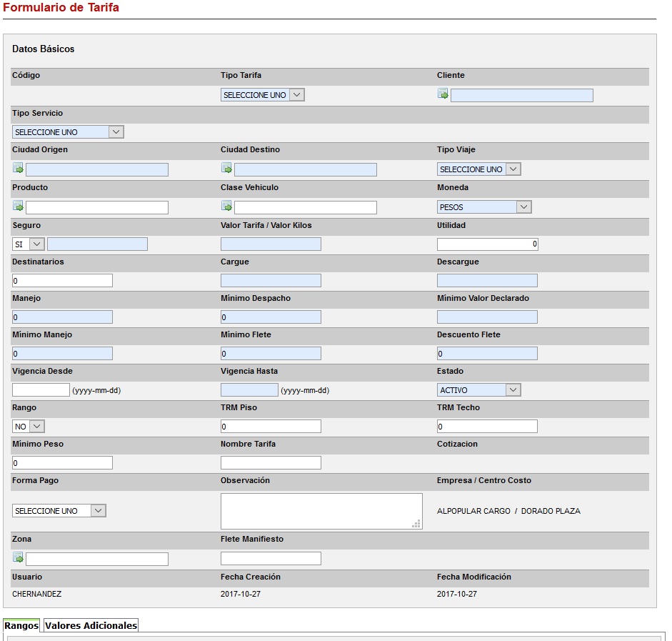672x641 pixels.
Task: Open the Moneda dropdown showing PESOS
Action: [x=484, y=207]
